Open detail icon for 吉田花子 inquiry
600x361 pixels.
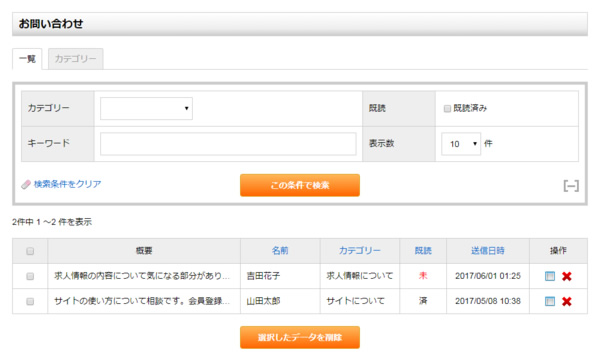coord(549,276)
